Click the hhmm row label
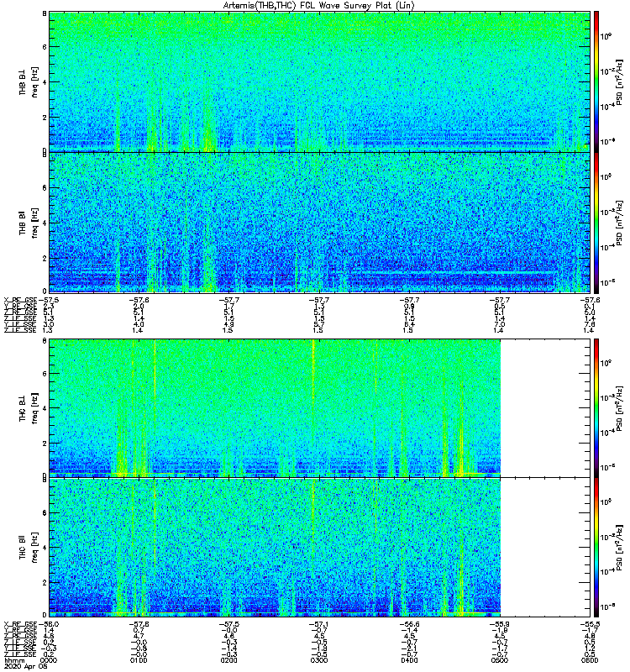This screenshot has height=672, width=630. click(x=14, y=661)
